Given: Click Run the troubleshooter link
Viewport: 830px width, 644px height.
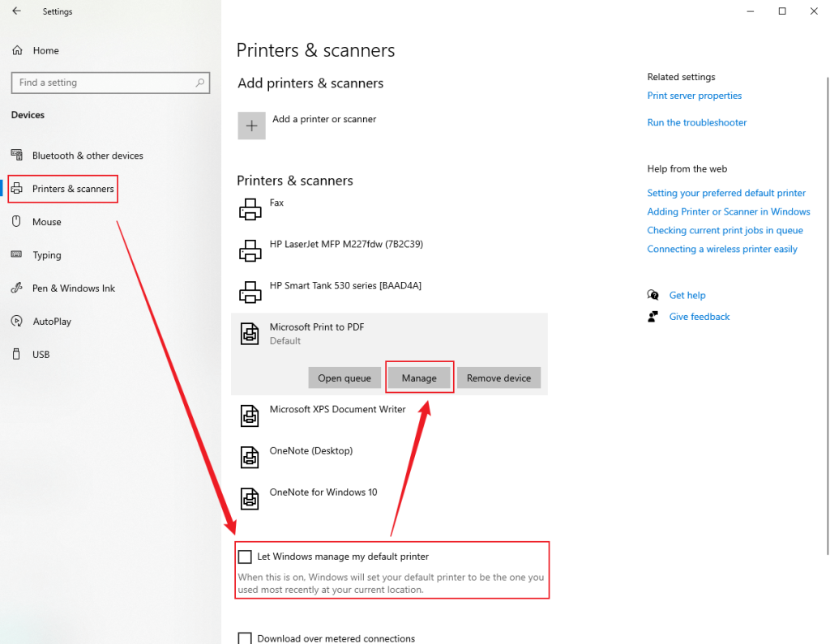Looking at the screenshot, I should 696,122.
